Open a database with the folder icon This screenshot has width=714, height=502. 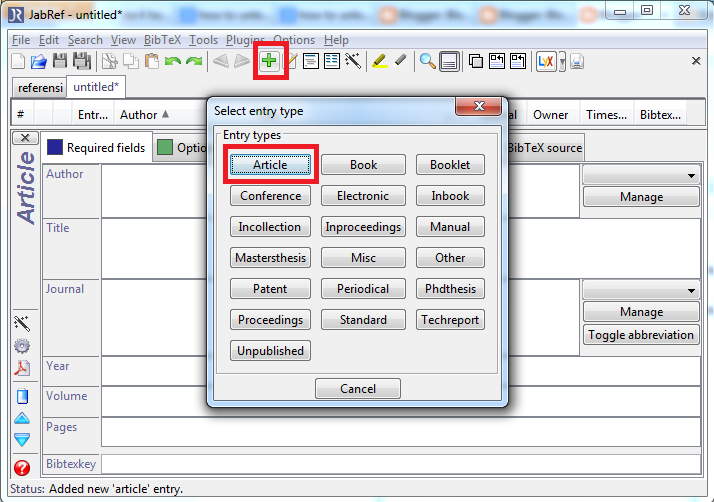click(x=39, y=61)
